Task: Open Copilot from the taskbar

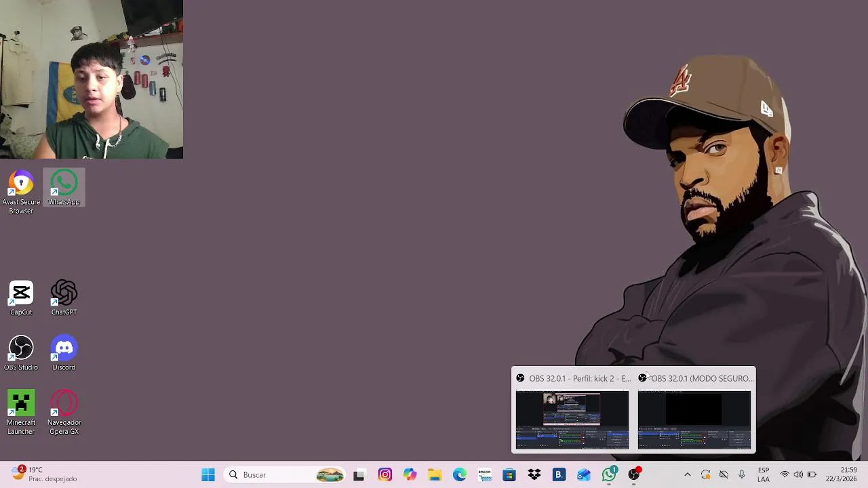Action: [x=410, y=474]
